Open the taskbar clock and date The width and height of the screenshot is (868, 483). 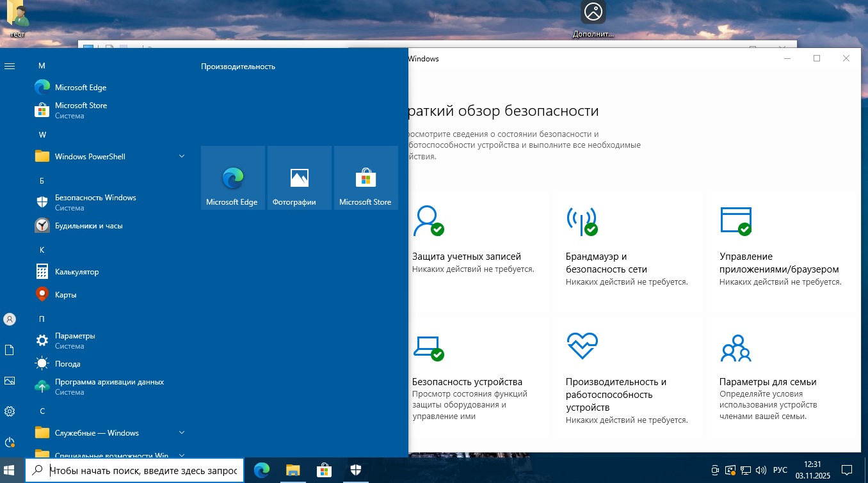click(812, 470)
